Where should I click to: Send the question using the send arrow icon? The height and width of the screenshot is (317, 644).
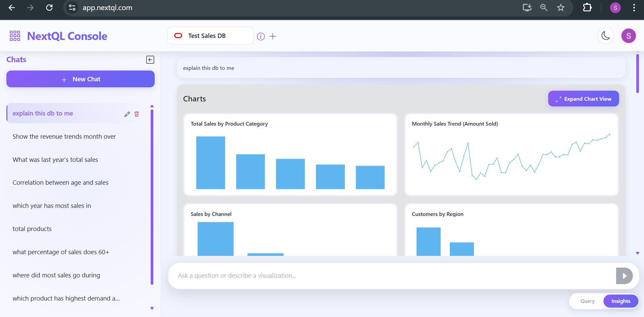point(624,275)
